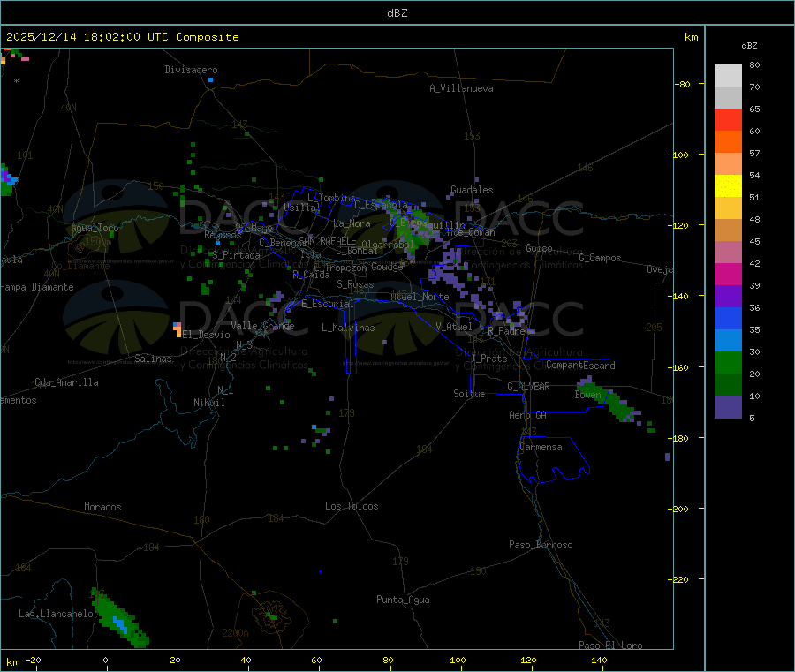
Task: Select the blue 36 dBZ color swatch
Action: point(728,318)
